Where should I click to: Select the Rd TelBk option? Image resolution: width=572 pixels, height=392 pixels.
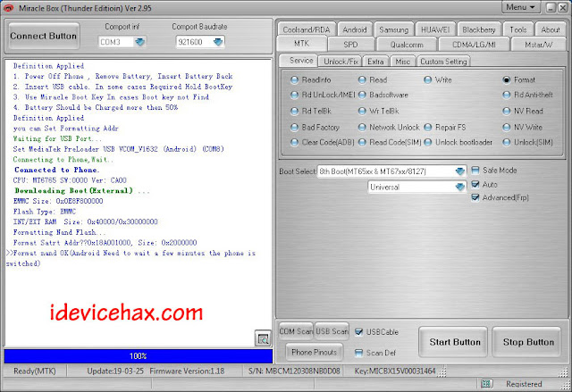[x=294, y=111]
